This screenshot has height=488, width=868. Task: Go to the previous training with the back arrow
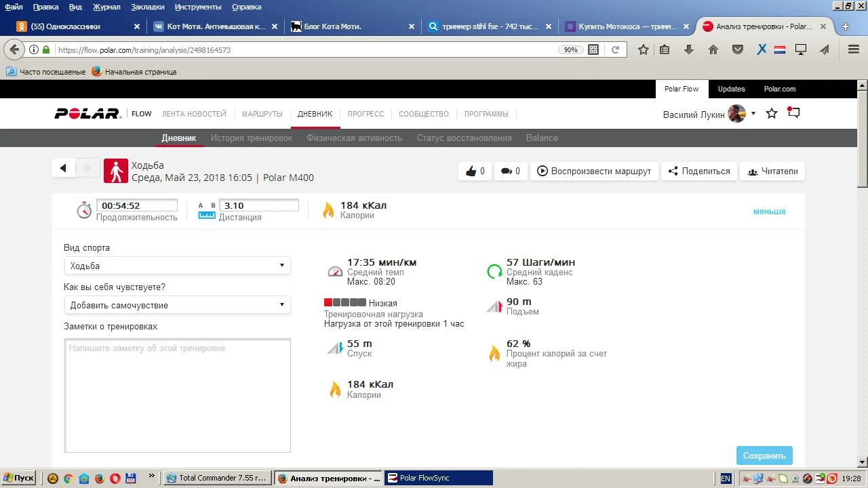click(x=63, y=169)
